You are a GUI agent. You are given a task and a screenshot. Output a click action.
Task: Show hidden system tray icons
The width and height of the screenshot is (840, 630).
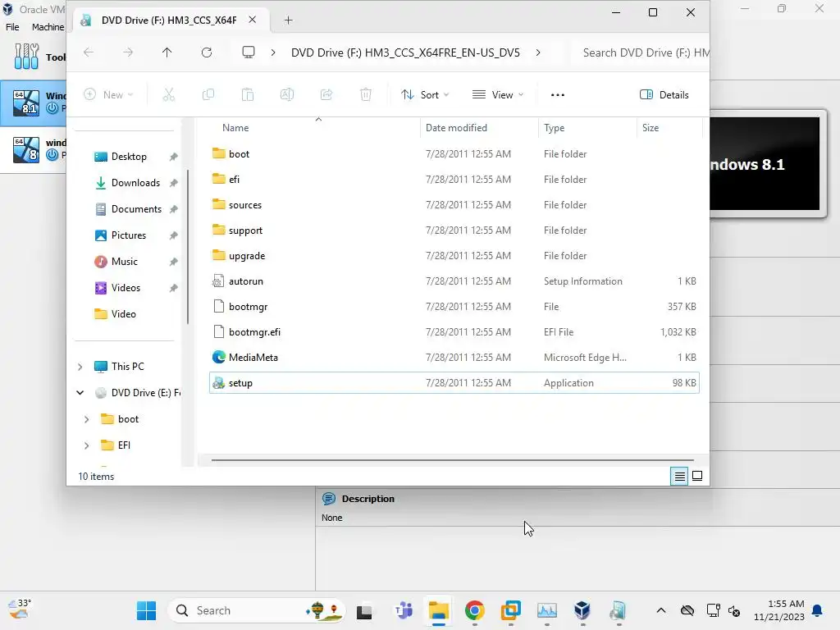(661, 610)
